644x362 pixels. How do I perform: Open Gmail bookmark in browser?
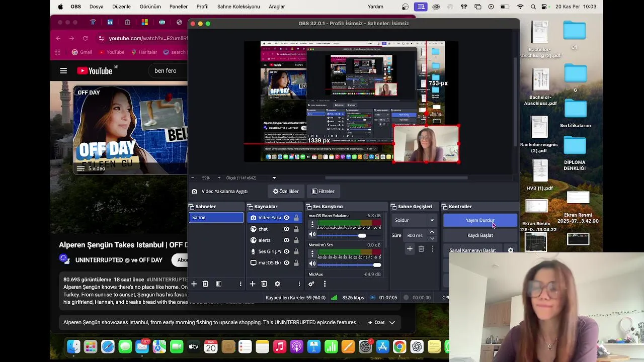[x=82, y=52]
